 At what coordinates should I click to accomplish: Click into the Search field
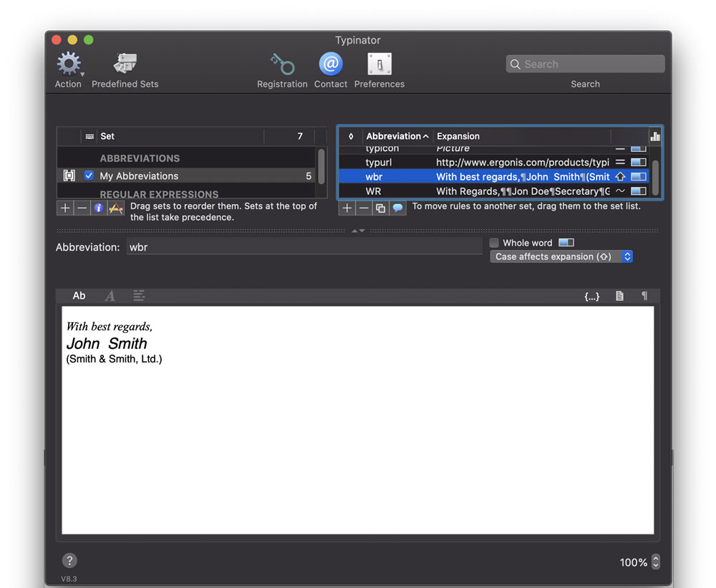(x=585, y=64)
